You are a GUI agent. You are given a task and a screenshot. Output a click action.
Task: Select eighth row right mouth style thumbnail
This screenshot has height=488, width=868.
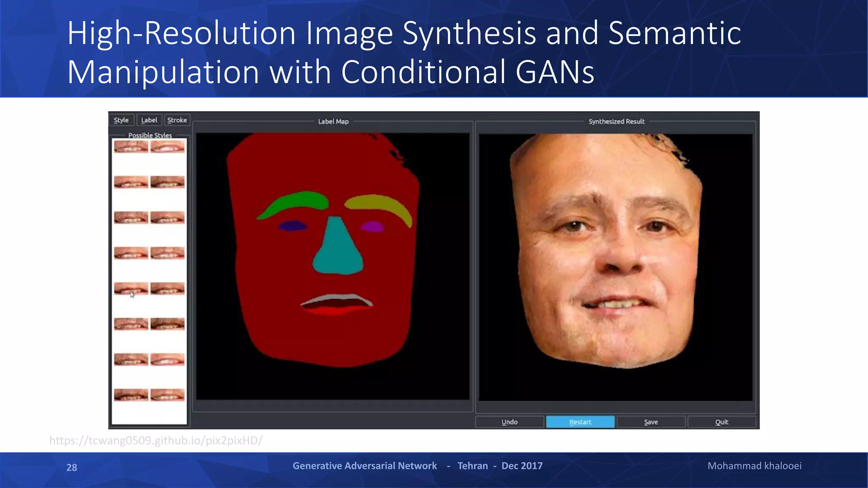tap(167, 395)
